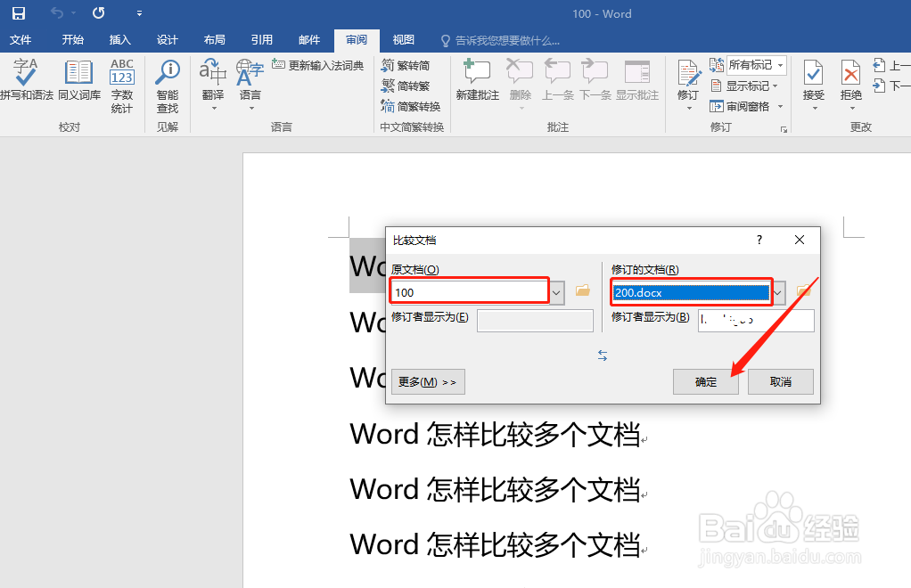Switch to the 引用 tab

coord(262,40)
